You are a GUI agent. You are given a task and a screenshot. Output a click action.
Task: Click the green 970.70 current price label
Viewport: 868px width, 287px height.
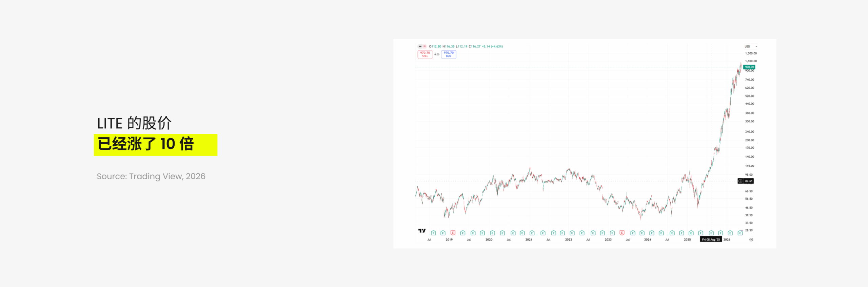click(749, 67)
